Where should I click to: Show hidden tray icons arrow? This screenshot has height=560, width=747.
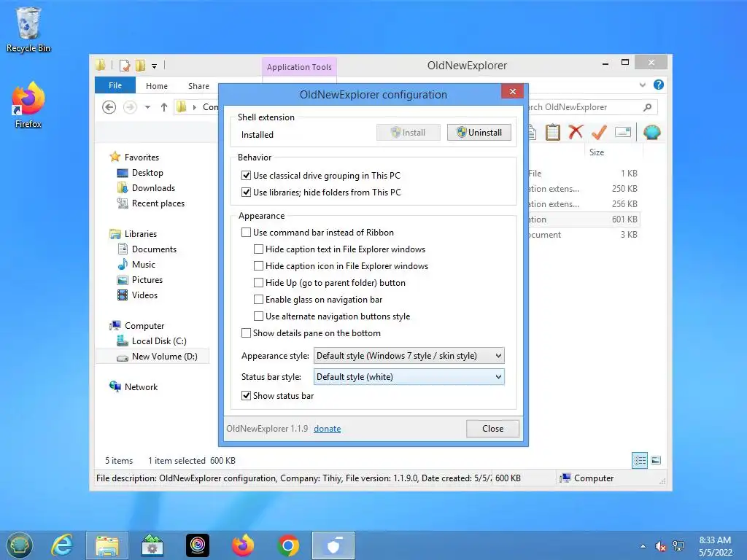click(x=643, y=546)
